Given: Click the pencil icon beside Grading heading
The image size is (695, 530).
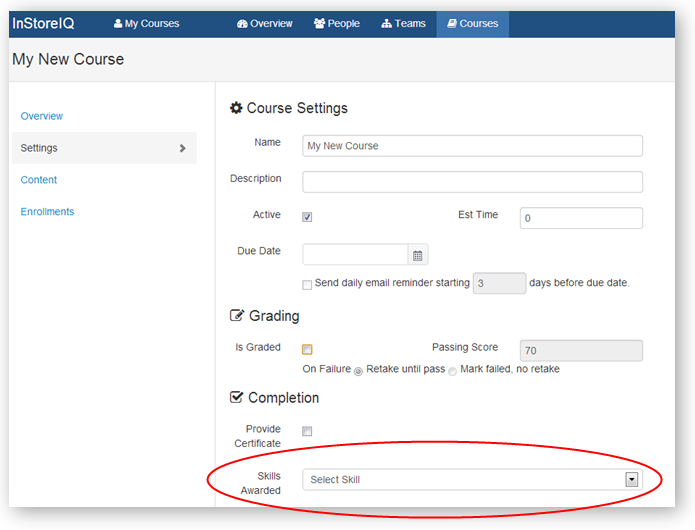Looking at the screenshot, I should [x=237, y=316].
